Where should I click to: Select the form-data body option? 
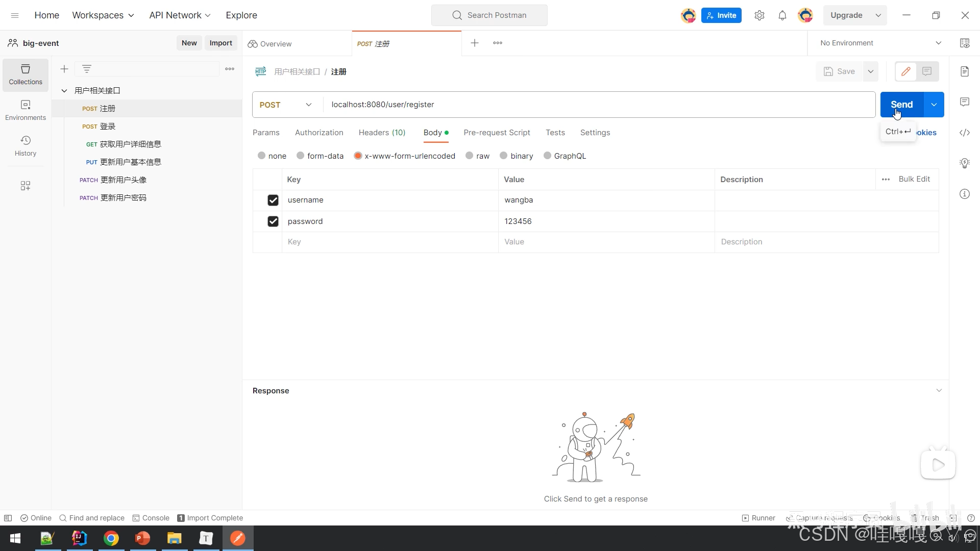[x=301, y=156]
